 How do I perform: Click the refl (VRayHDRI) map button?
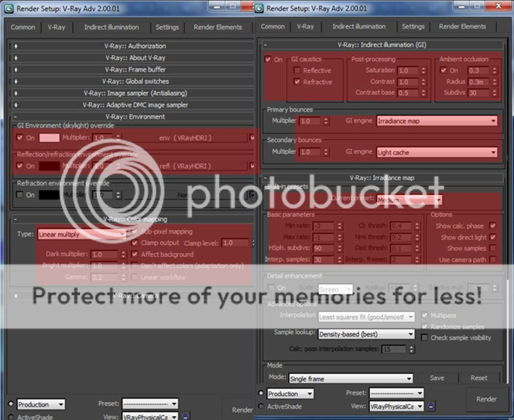click(185, 166)
